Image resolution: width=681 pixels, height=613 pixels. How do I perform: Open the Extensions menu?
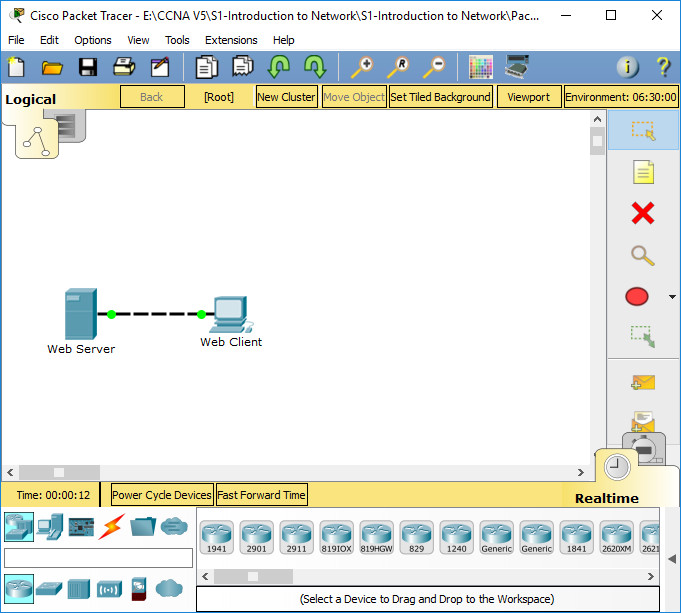click(231, 40)
